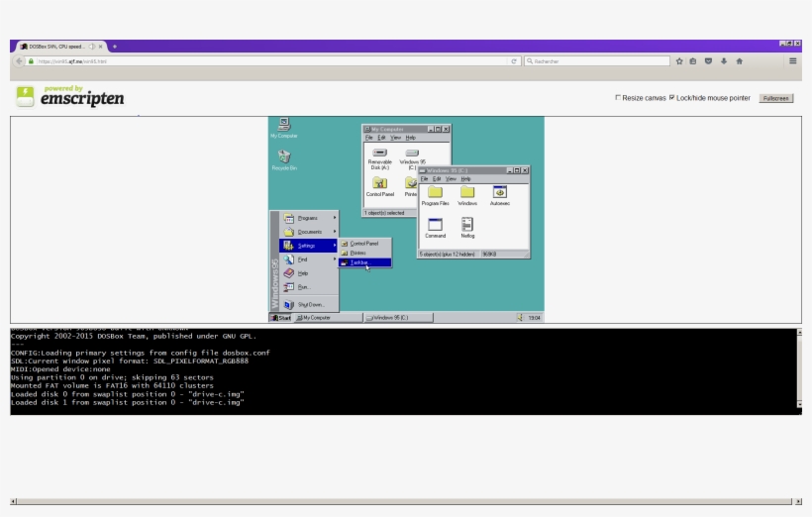Bookmark the page with the star icon

pos(679,61)
